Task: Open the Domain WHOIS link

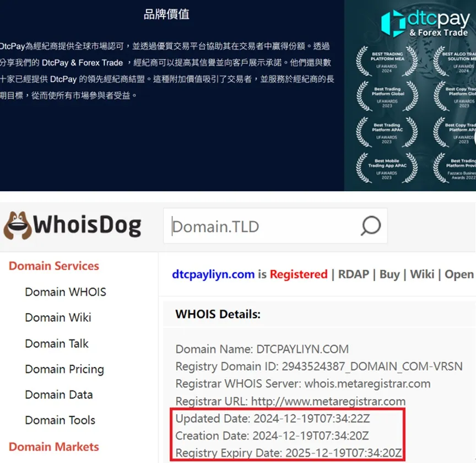Action: pos(66,292)
